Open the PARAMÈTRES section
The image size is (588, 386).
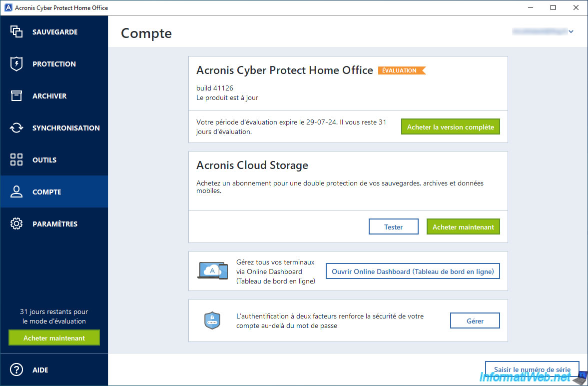point(55,224)
